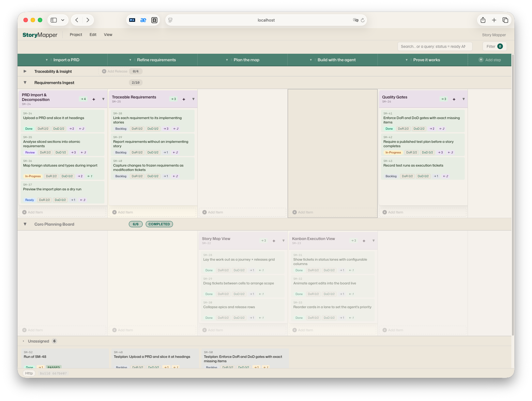Image resolution: width=532 pixels, height=401 pixels.
Task: Click the bookmark-style extension icon
Action: click(x=154, y=20)
